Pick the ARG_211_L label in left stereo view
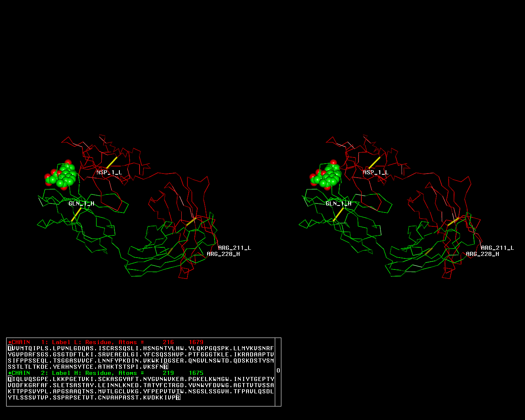525x420 pixels. click(x=235, y=248)
